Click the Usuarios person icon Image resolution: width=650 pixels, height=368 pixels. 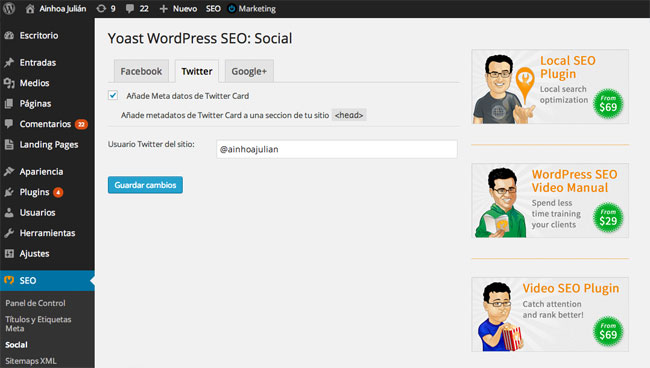coord(9,212)
